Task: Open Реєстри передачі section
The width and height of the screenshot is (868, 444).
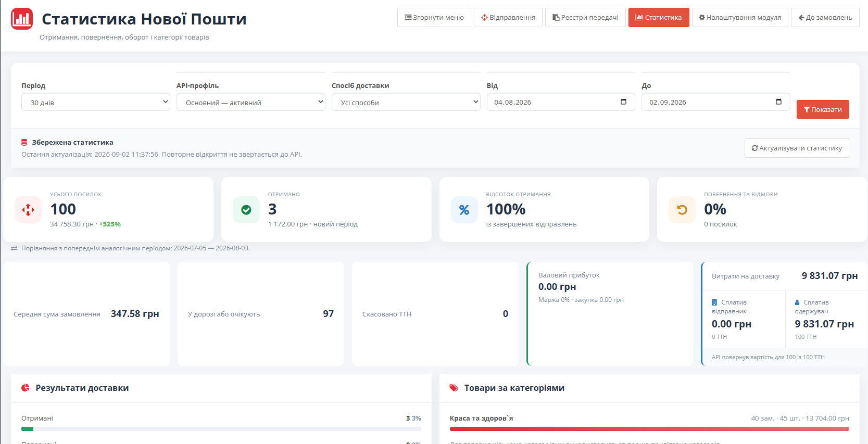Action: tap(585, 17)
